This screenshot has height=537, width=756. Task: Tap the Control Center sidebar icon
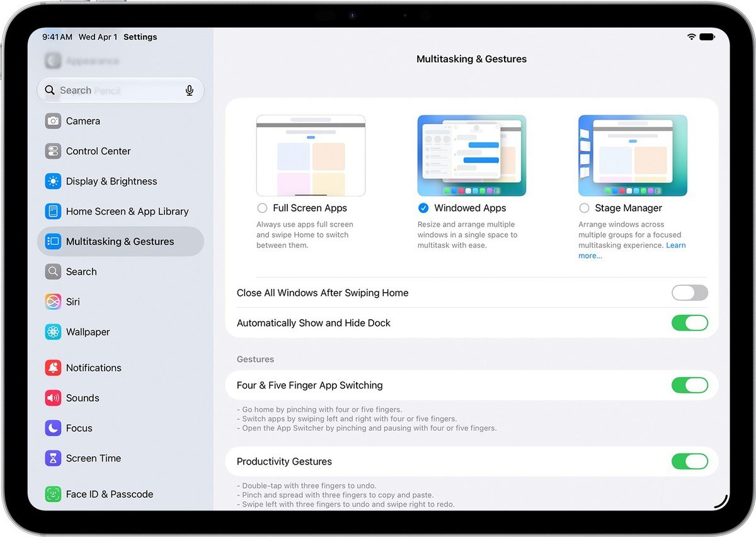coord(53,151)
